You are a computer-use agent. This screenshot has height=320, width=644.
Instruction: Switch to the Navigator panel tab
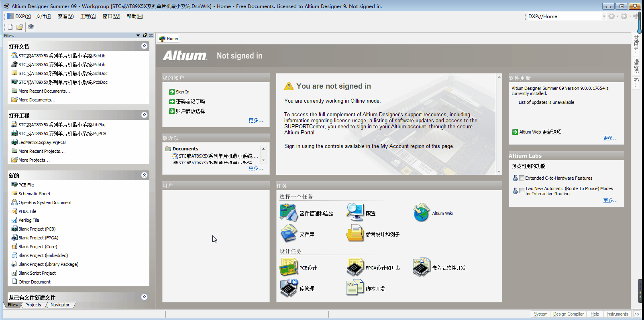click(x=60, y=305)
